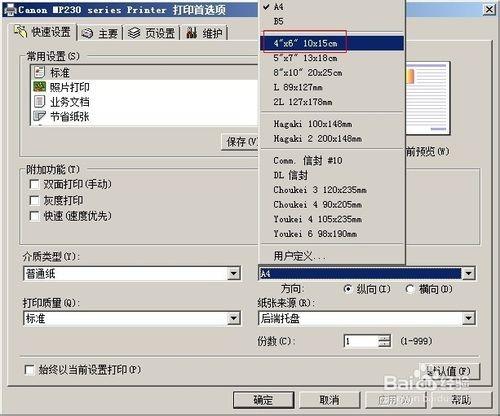
Task: Click the copies (份数) number field
Action: click(361, 341)
